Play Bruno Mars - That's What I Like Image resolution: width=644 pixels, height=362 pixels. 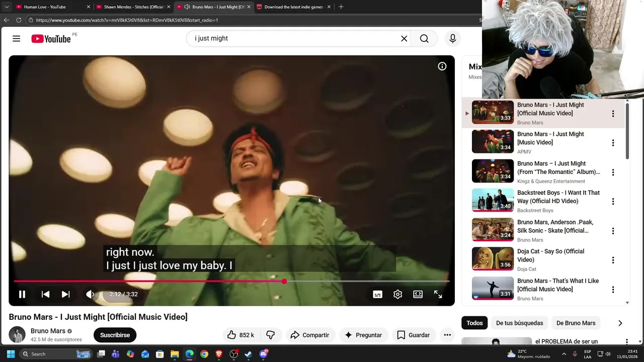click(493, 289)
